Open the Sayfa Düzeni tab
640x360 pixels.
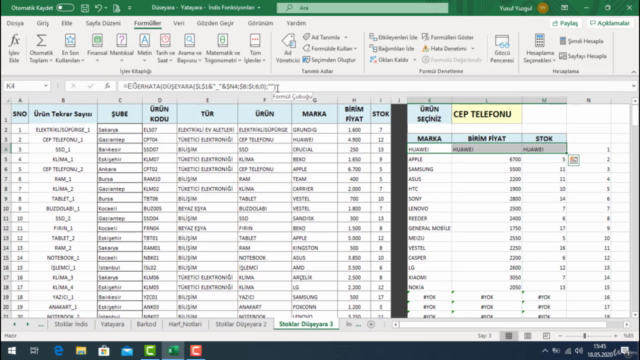coord(103,23)
